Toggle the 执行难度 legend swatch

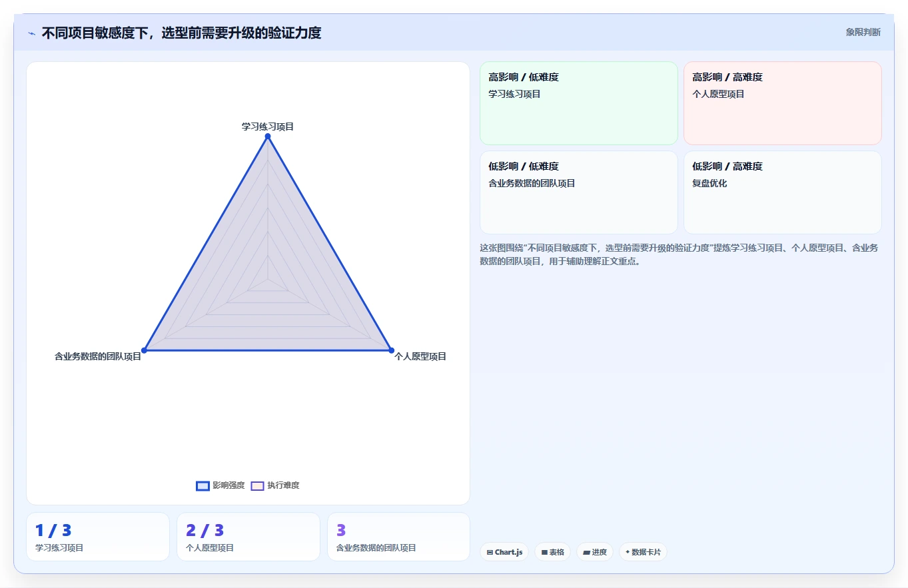258,485
